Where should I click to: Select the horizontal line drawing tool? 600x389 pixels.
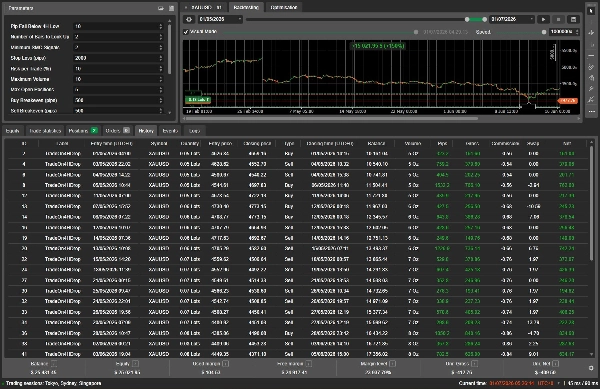coord(591,56)
